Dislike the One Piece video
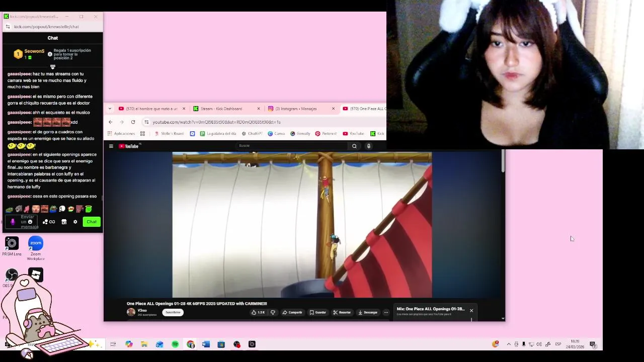The width and height of the screenshot is (644, 362). (x=273, y=313)
